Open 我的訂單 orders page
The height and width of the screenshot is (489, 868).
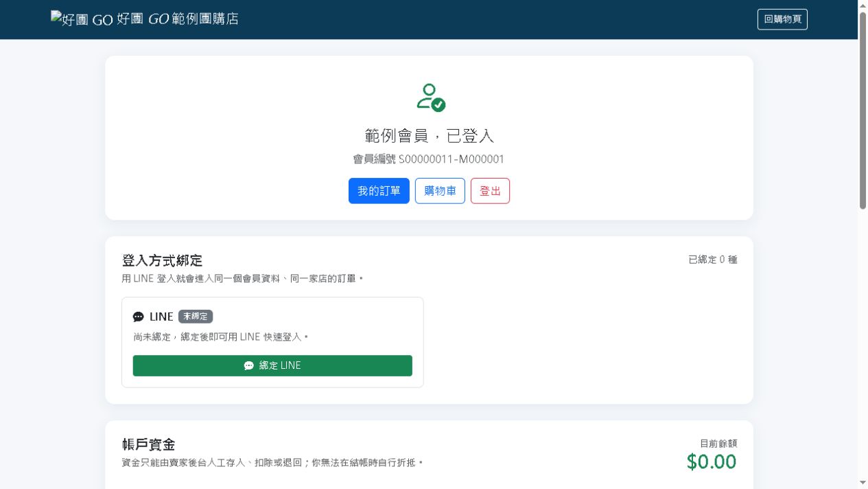point(379,191)
